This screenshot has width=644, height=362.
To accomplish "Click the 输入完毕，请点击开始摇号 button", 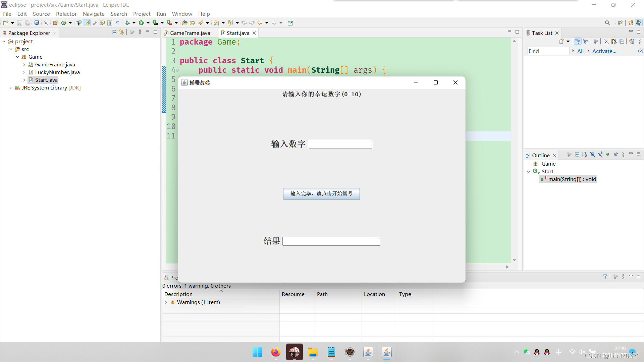I will click(x=321, y=194).
